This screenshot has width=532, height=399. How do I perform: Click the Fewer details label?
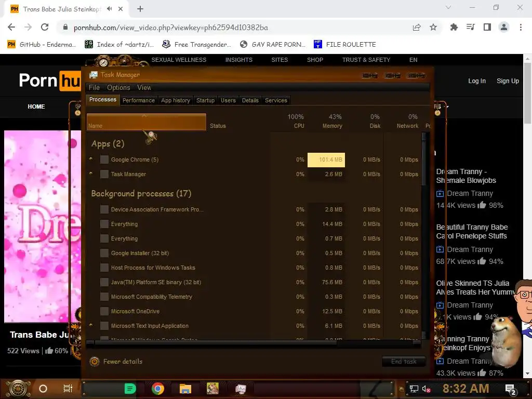tap(123, 362)
